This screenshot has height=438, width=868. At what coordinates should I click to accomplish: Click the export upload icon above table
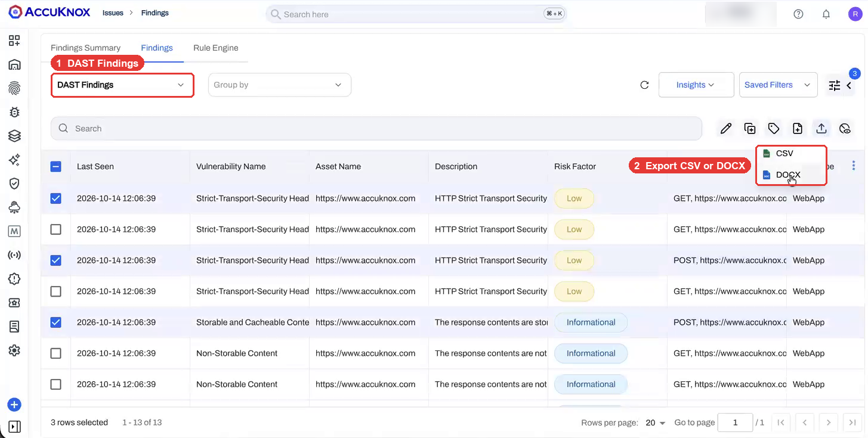(821, 128)
